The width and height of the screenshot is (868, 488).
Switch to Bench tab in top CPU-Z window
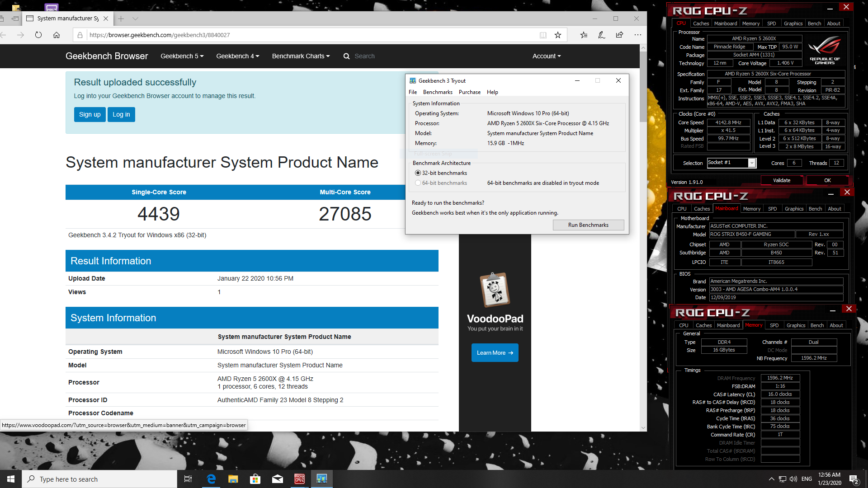coord(814,23)
